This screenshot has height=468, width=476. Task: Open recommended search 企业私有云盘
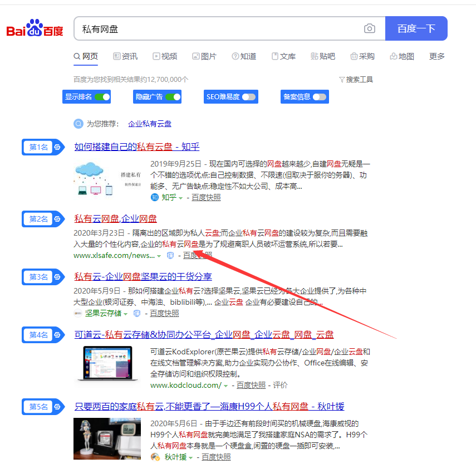coord(150,124)
